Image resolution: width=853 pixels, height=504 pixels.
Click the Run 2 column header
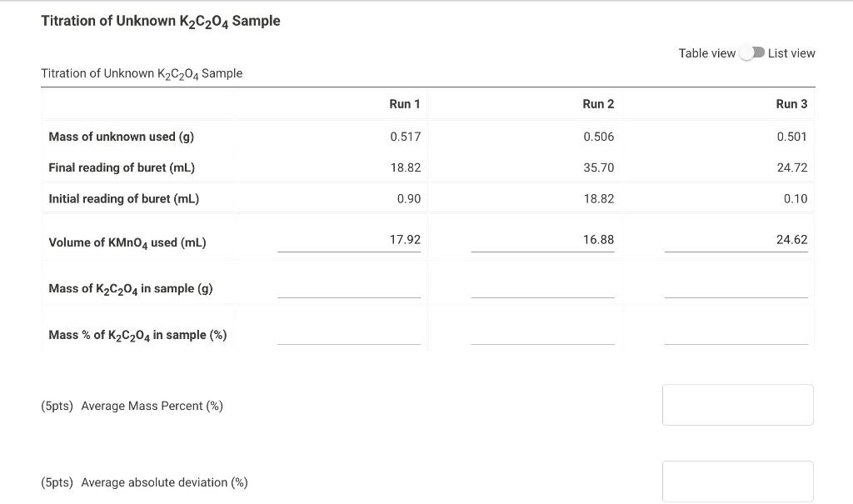[x=598, y=103]
